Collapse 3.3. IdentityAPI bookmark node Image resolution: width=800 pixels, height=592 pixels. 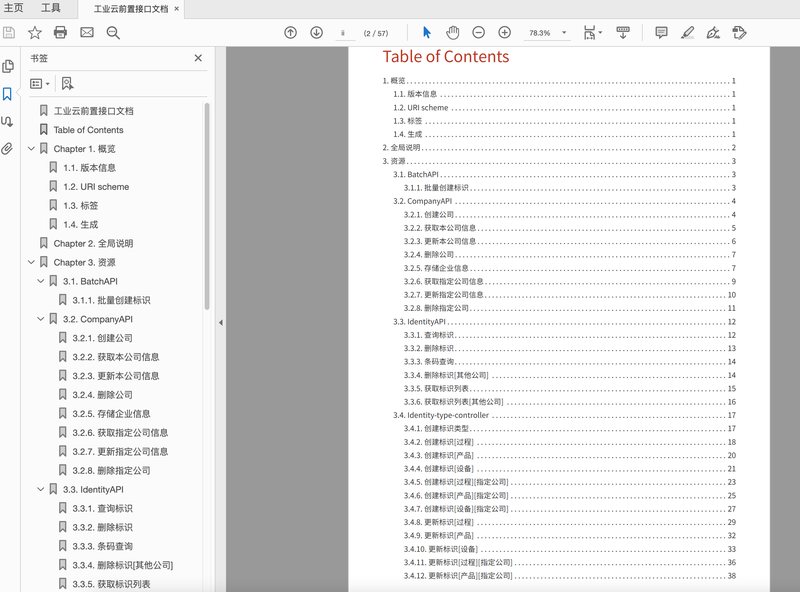(x=41, y=489)
